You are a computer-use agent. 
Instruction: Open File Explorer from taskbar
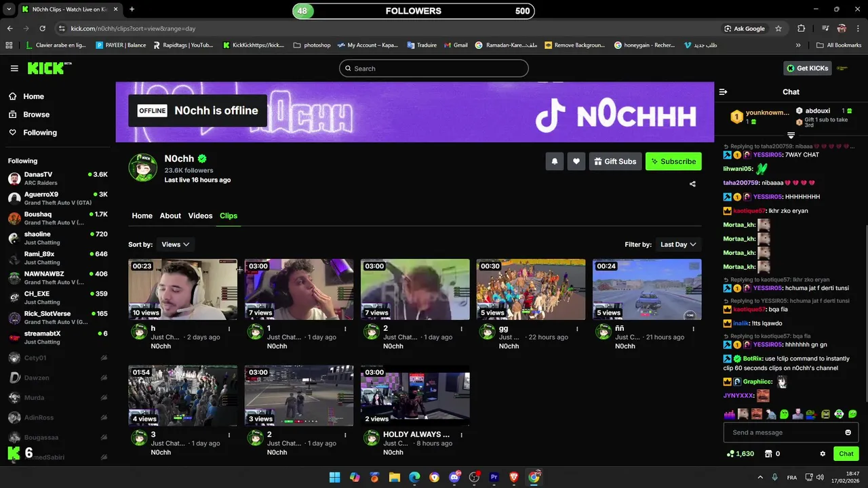coord(395,477)
